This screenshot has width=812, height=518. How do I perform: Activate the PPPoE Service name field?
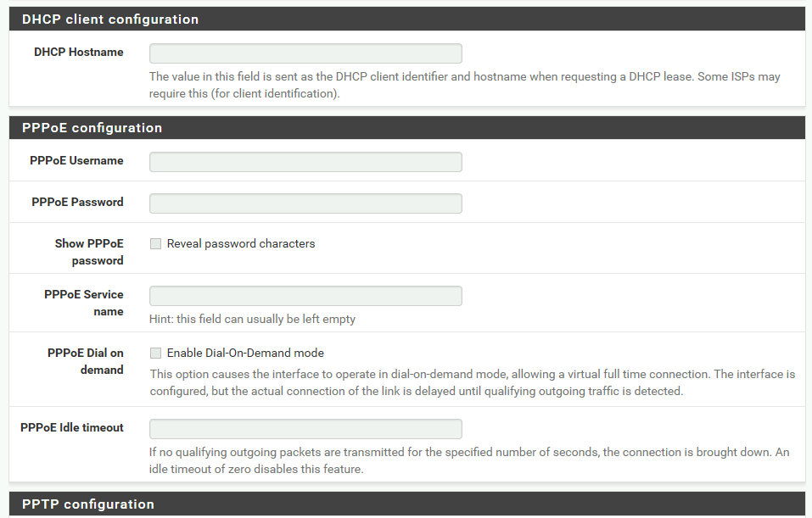tap(305, 296)
